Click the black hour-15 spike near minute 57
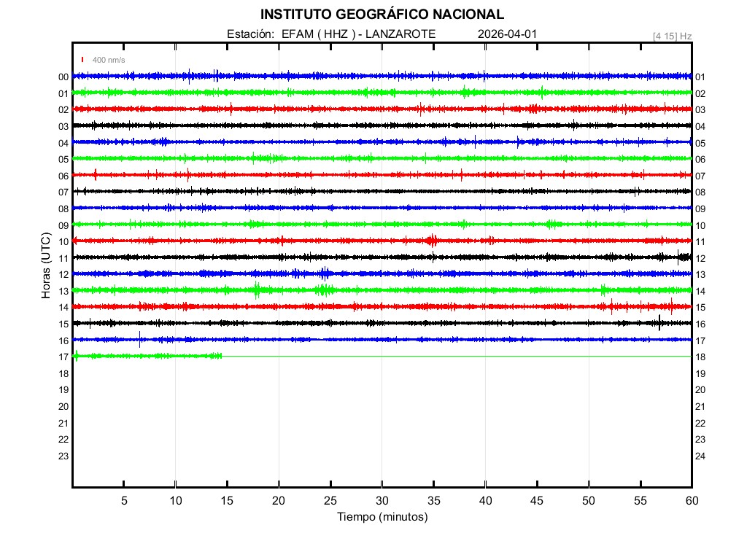Image resolution: width=747 pixels, height=560 pixels. click(659, 323)
